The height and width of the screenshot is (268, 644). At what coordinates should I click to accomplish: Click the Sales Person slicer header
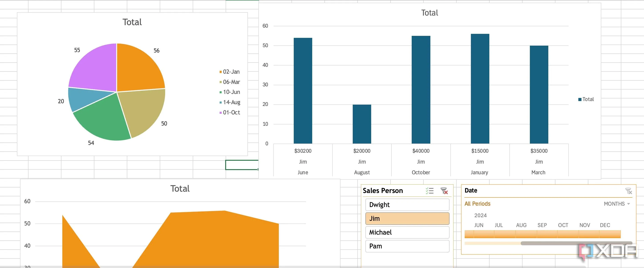coord(383,191)
